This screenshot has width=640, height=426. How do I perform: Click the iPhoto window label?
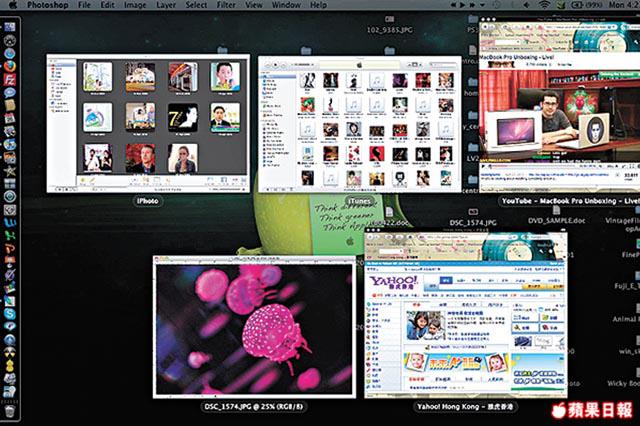[x=148, y=201]
